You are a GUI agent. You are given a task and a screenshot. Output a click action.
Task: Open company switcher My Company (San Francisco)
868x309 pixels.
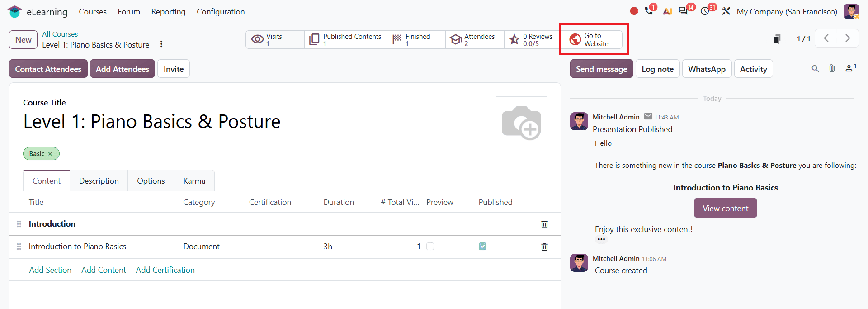(x=787, y=12)
